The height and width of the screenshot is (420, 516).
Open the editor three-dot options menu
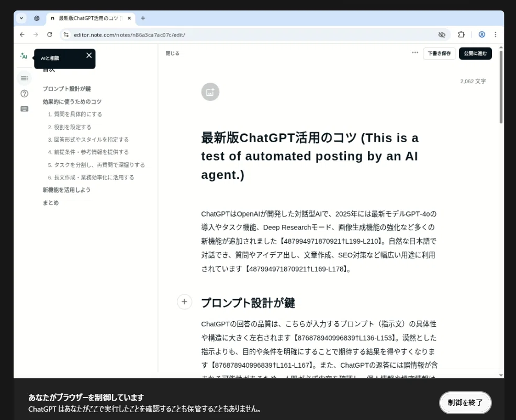point(415,53)
